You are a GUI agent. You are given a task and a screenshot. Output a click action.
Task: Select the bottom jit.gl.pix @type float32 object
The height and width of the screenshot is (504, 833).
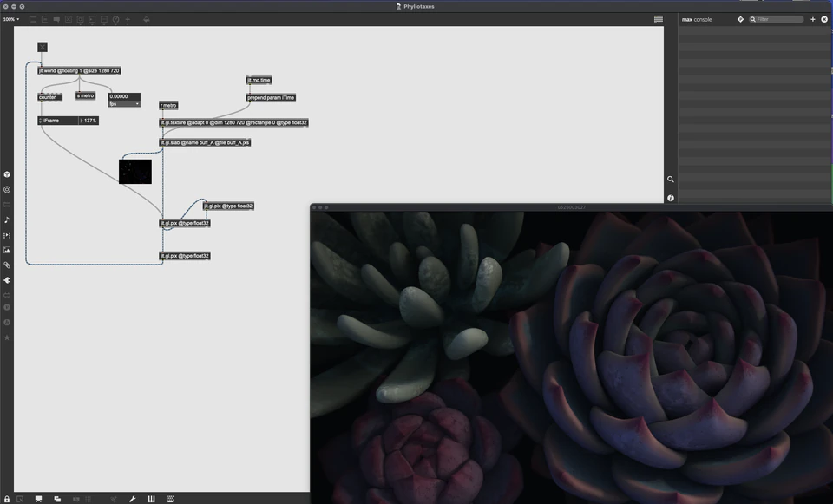185,256
